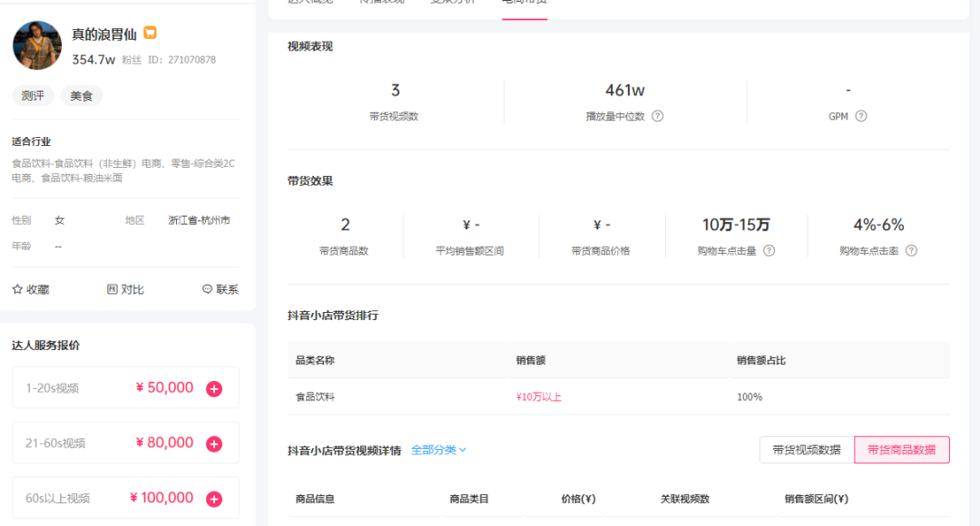Click the 联系 chat bubble icon

point(207,289)
